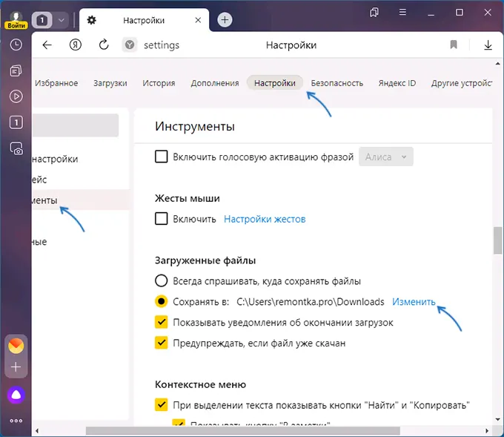
Task: Click the Войти profile button
Action: pos(16,20)
